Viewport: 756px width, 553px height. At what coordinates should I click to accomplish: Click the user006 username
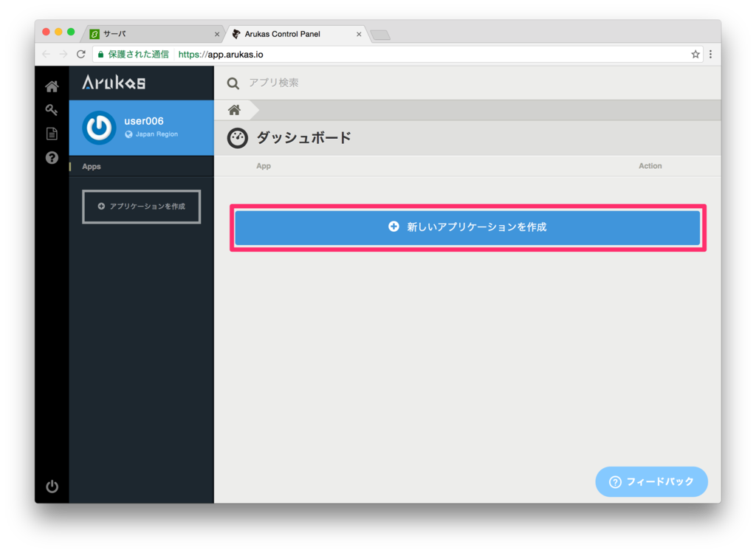[144, 121]
